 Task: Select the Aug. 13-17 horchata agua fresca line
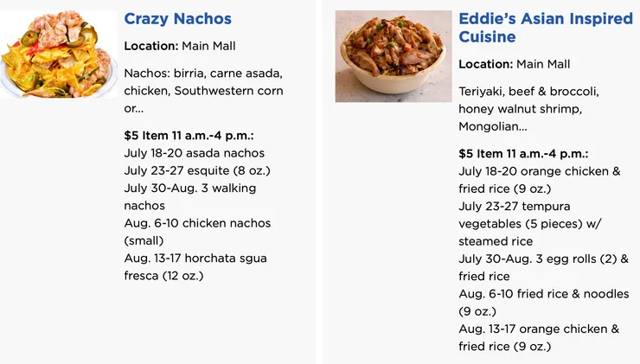(195, 267)
